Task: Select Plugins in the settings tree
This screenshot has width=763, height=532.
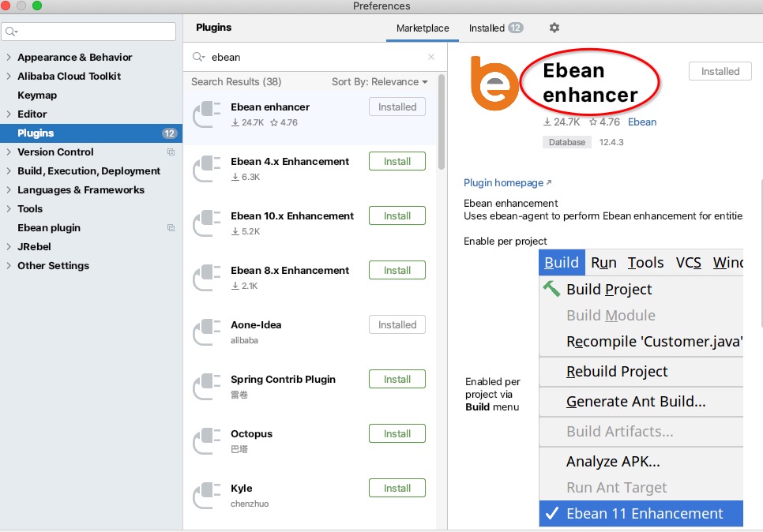Action: coord(91,133)
